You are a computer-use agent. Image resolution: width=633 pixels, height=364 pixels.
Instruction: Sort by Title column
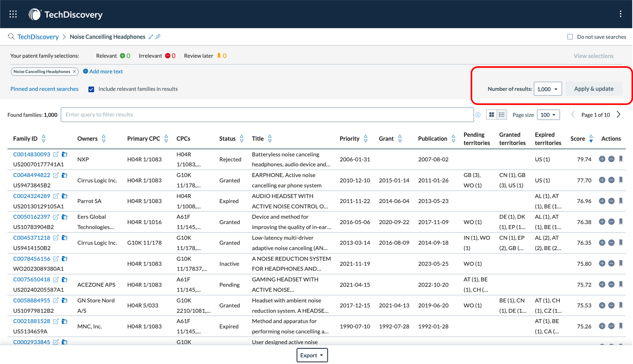(270, 138)
